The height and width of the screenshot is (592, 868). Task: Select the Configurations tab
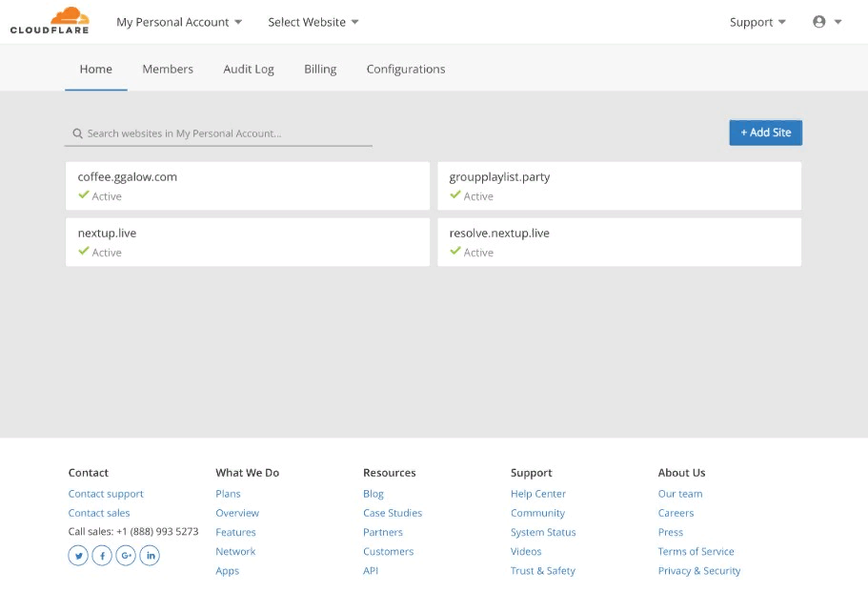click(406, 69)
